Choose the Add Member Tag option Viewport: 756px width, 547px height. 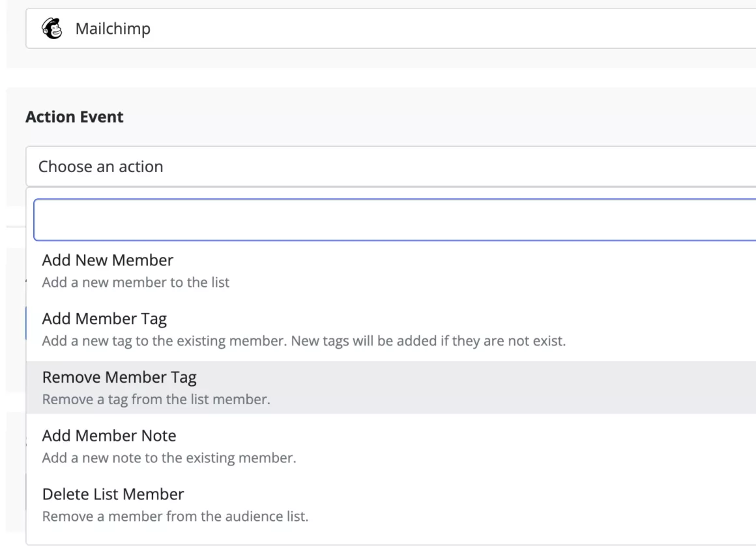(x=104, y=319)
